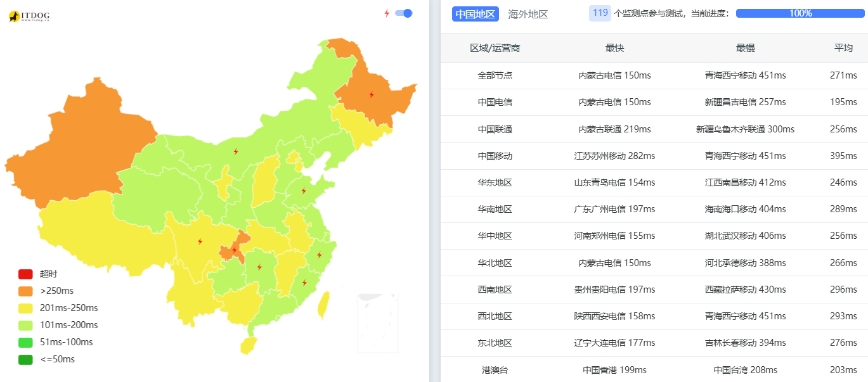Screen dimensions: 868x382
Task: Click 新疆乌鲁木齐联通 300ms cell
Action: [745, 129]
